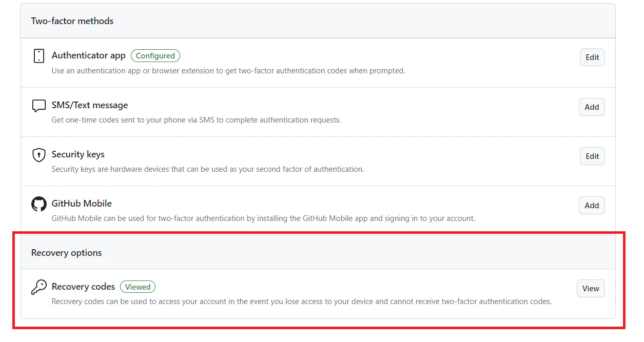644x342 pixels.
Task: Click the green Configured badge
Action: point(155,55)
